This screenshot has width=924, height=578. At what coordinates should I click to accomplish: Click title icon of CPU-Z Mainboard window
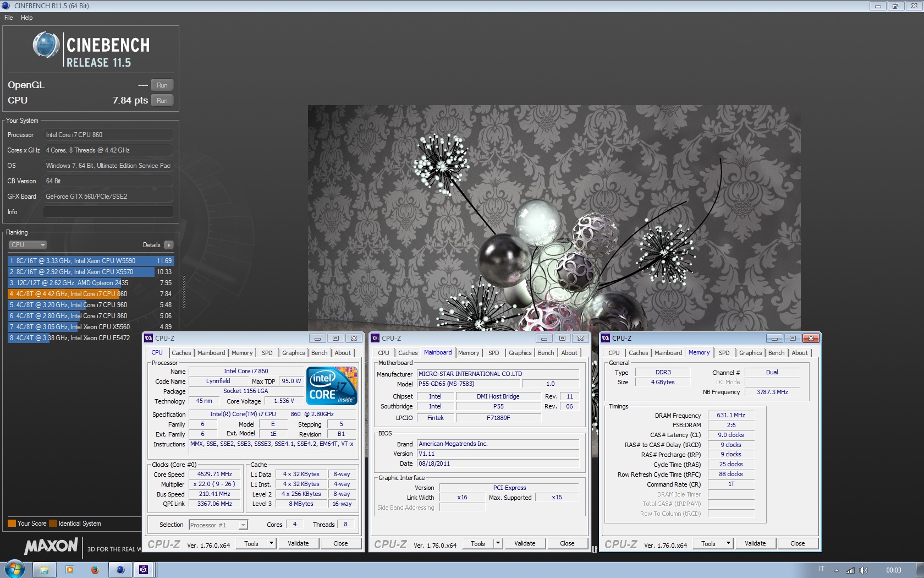(x=375, y=338)
